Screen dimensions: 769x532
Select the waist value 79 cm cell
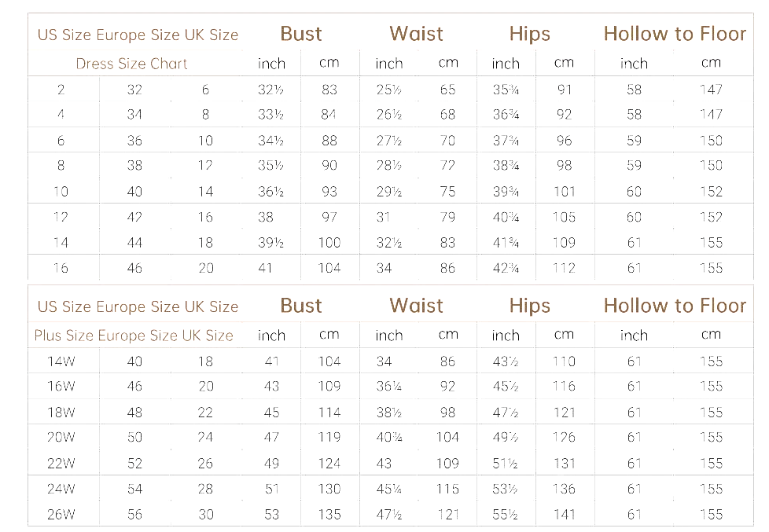point(447,217)
